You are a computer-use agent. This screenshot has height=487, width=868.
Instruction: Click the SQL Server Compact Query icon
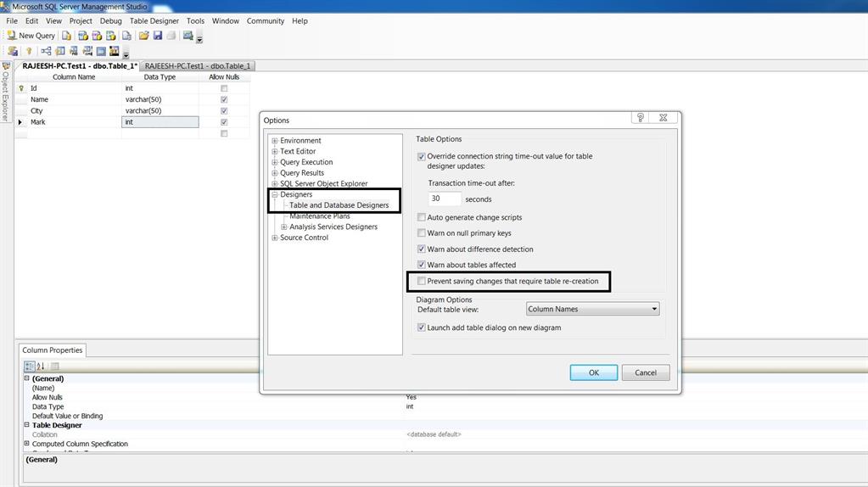coord(126,36)
